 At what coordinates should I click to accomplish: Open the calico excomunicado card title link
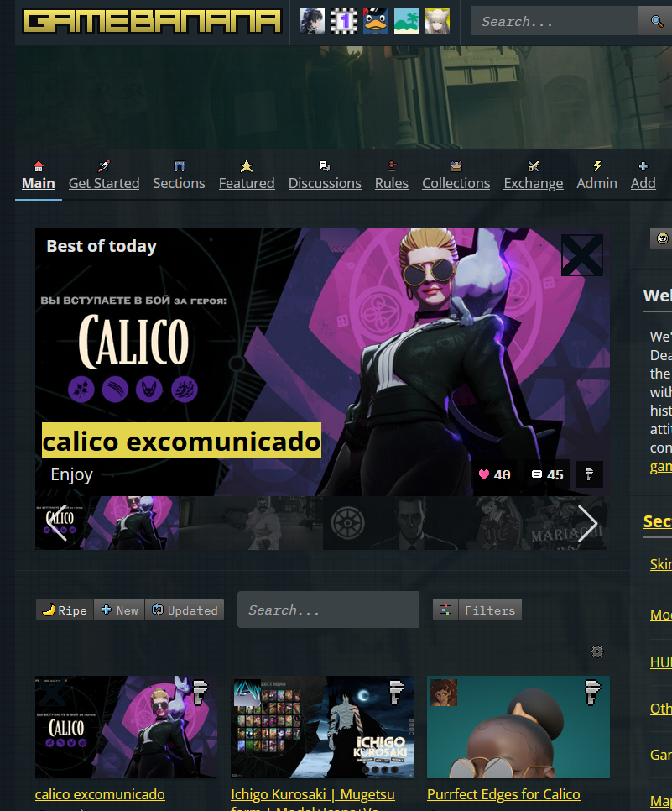click(100, 794)
